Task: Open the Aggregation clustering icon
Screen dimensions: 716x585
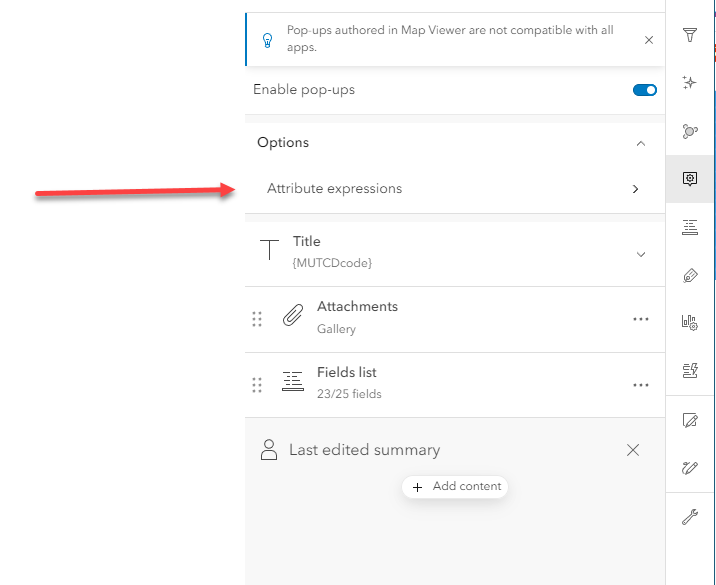Action: [689, 131]
